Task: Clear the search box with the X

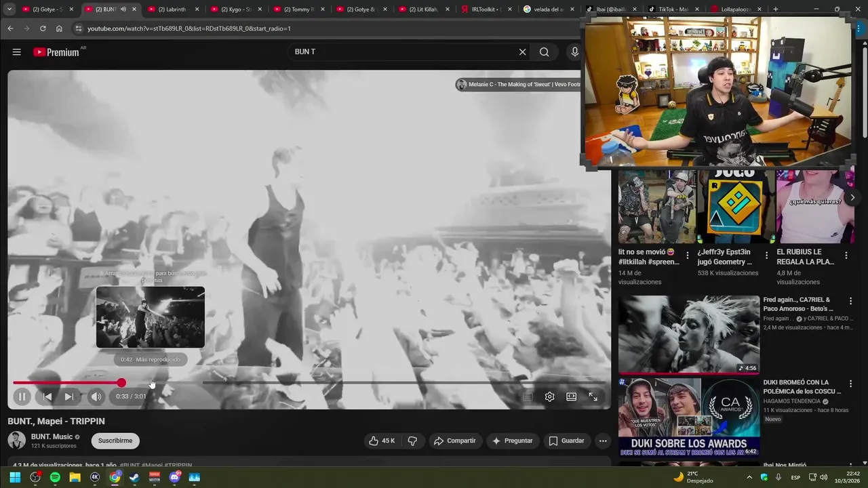Action: click(x=522, y=52)
